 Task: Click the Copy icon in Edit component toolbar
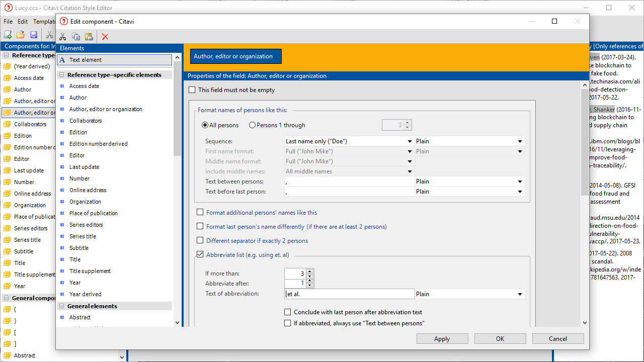coord(76,36)
